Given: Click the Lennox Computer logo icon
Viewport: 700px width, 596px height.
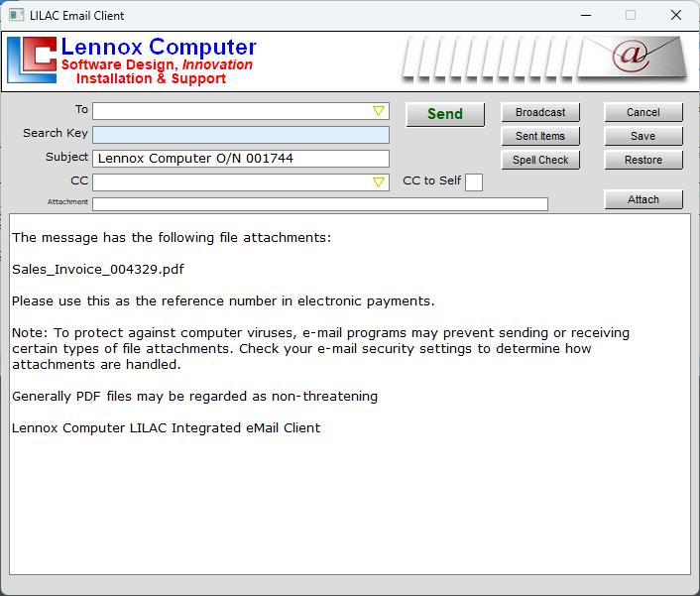Looking at the screenshot, I should tap(32, 60).
